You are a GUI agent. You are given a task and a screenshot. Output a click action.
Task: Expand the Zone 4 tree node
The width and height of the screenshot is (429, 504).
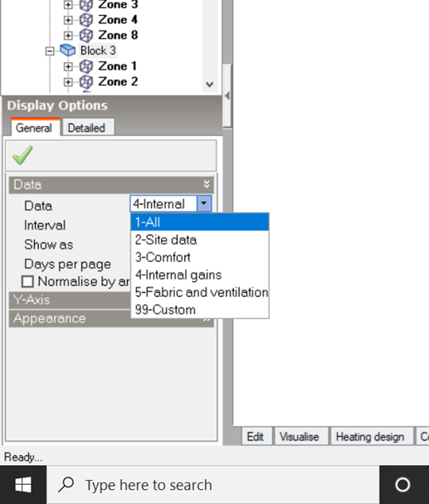68,20
